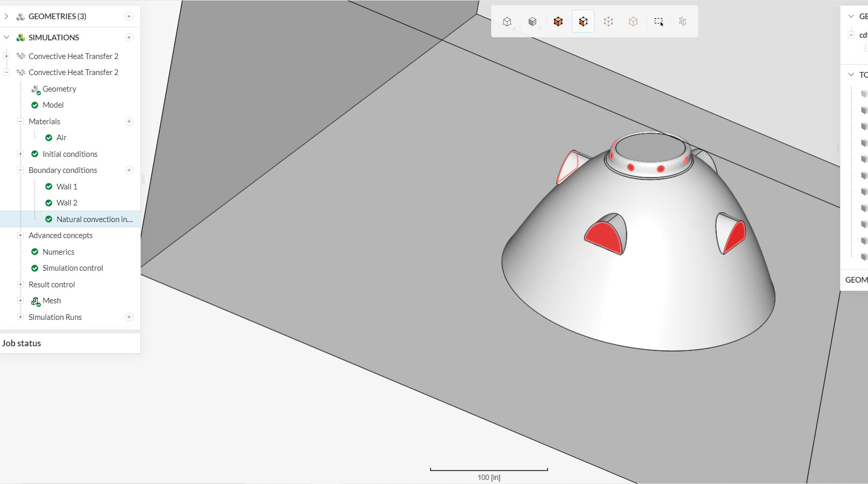Collapse the second Convective Heat Transfer 2 node

tap(6, 72)
